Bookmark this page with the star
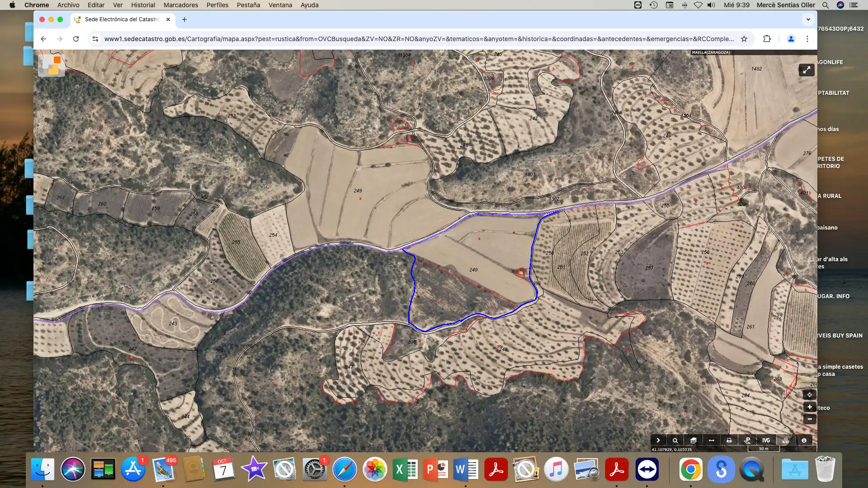The width and height of the screenshot is (868, 488). pyautogui.click(x=744, y=39)
